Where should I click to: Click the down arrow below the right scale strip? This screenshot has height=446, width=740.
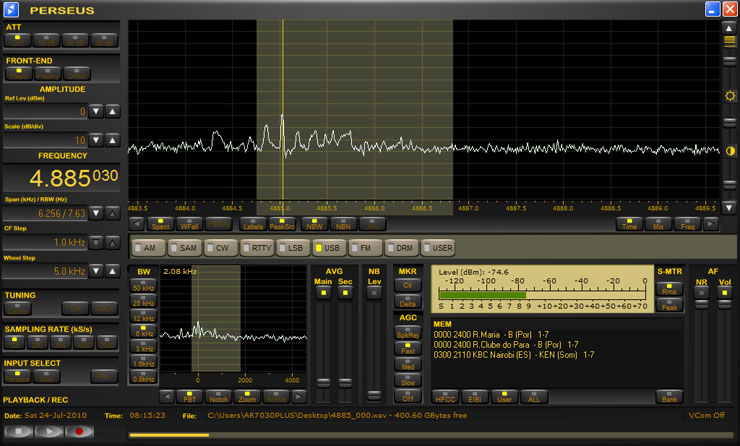[x=729, y=207]
